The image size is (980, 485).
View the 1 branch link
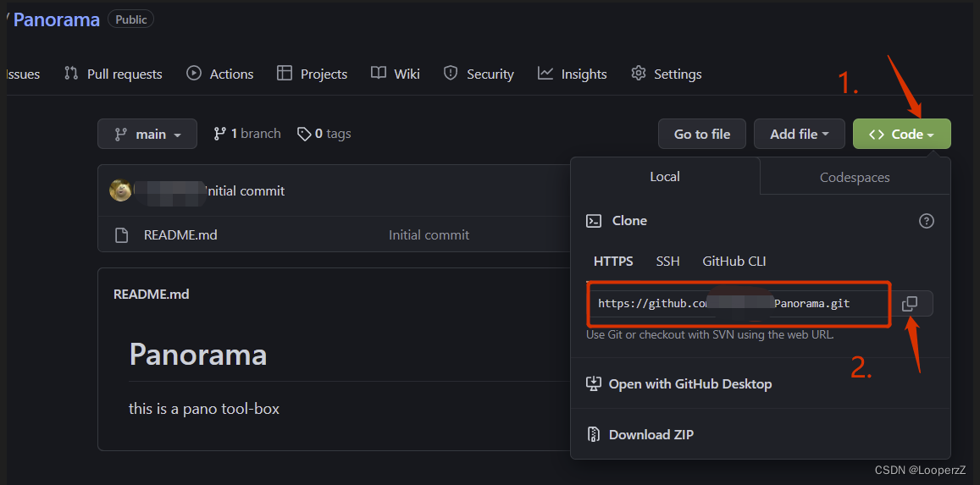246,134
